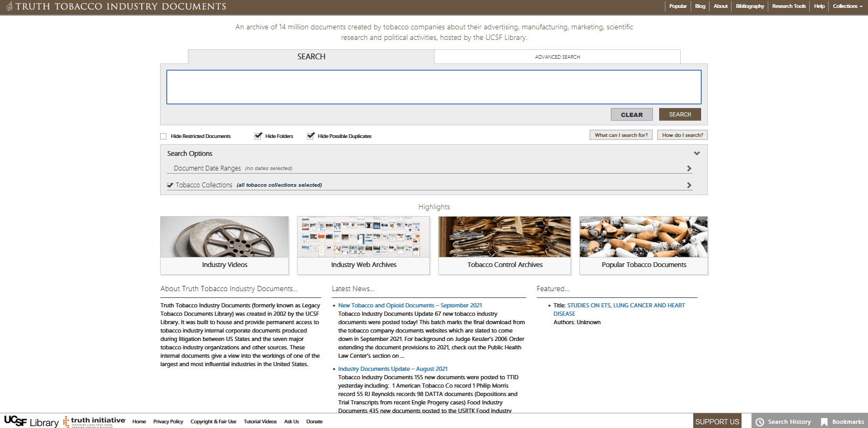This screenshot has height=428, width=868.
Task: Open the Tutorial Videos footer link
Action: (x=260, y=422)
